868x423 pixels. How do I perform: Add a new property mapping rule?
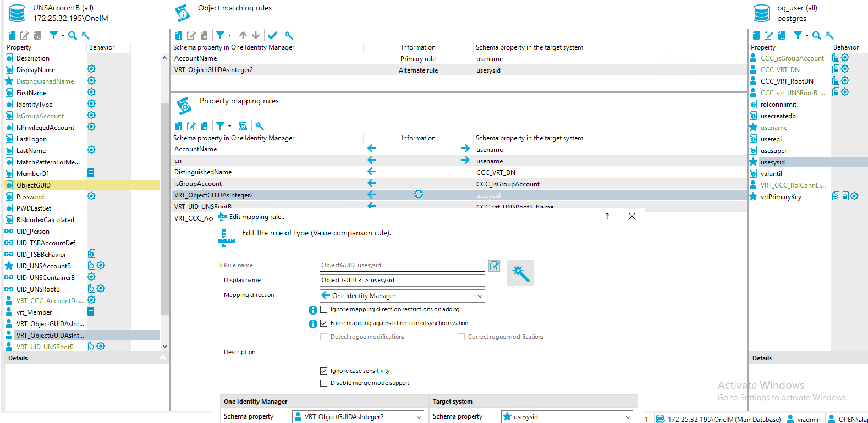[x=179, y=126]
